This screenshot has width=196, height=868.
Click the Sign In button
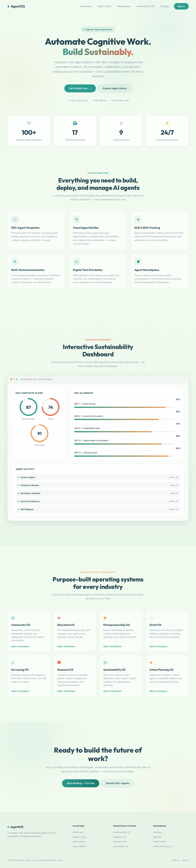181,6
